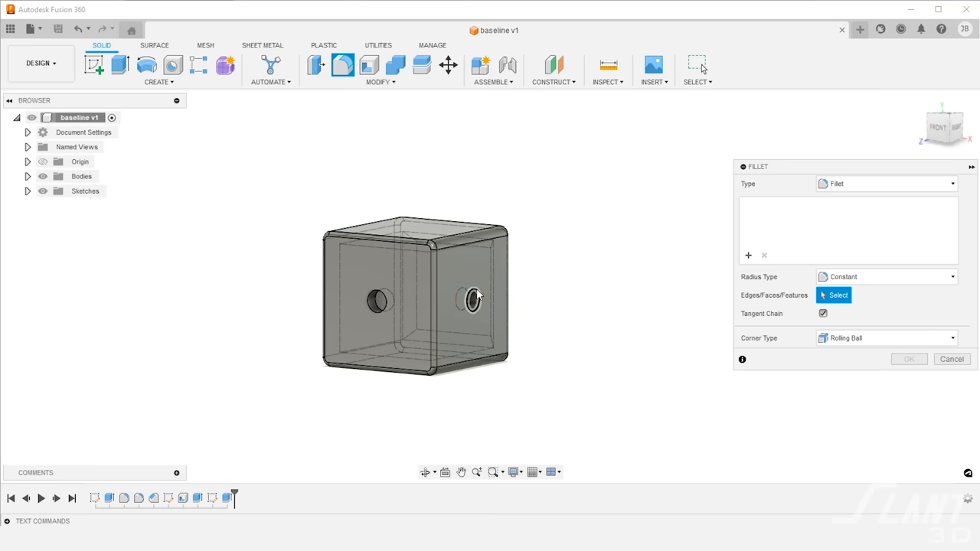Viewport: 980px width, 551px height.
Task: Expand the Sketches folder in the browser
Action: (28, 191)
